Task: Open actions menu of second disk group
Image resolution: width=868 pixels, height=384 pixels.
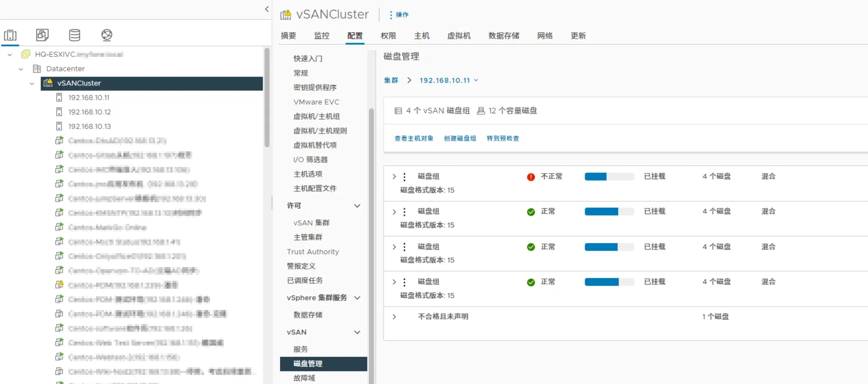Action: [404, 212]
